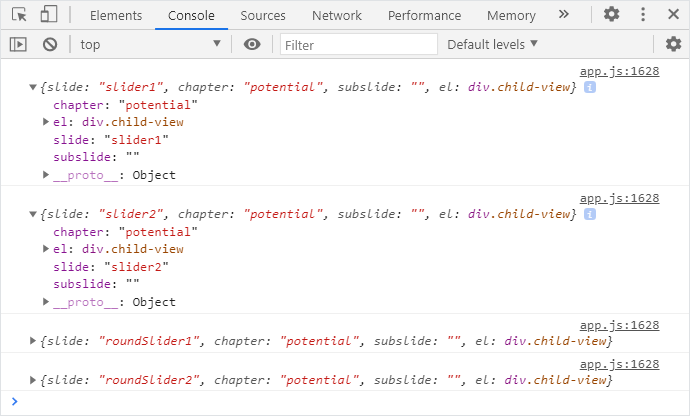Screen dimensions: 690x416
Task: Toggle the device toolbar icon
Action: tap(48, 15)
